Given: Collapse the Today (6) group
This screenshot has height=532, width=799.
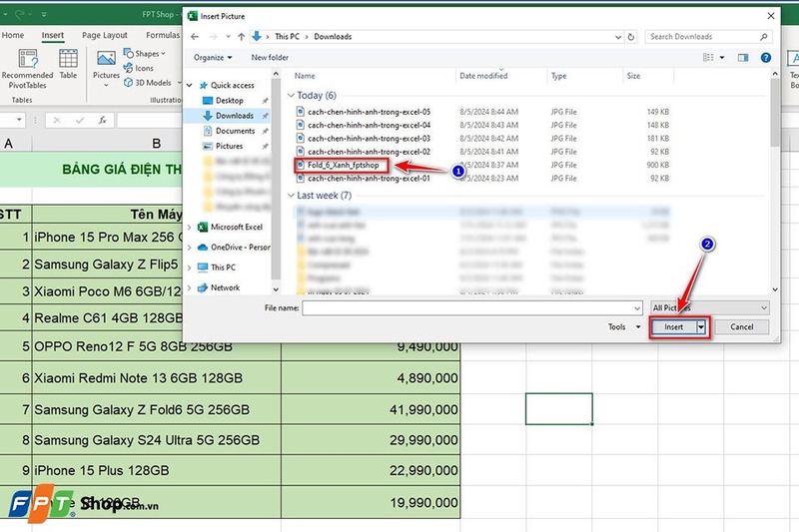Looking at the screenshot, I should click(291, 95).
